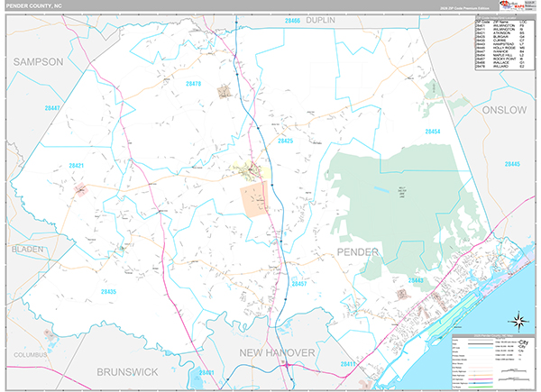Click the large 'City' symbol in legend
This screenshot has height=392, width=541.
(523, 342)
